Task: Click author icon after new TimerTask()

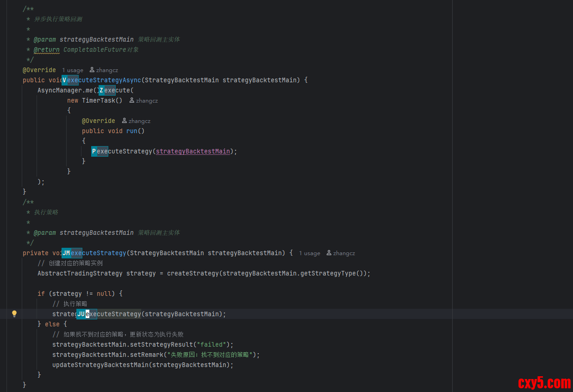Action: pos(132,100)
